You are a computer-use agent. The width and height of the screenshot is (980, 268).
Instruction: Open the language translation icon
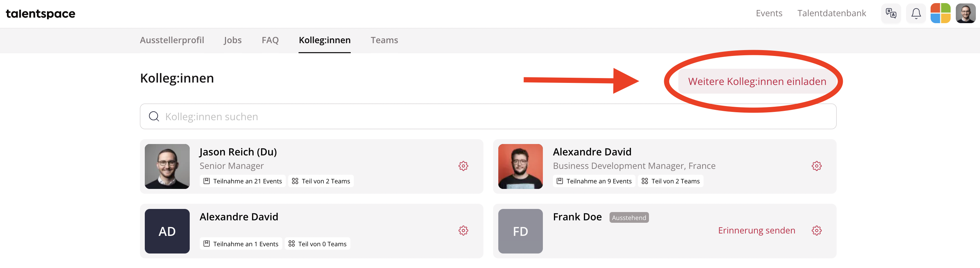(x=891, y=13)
